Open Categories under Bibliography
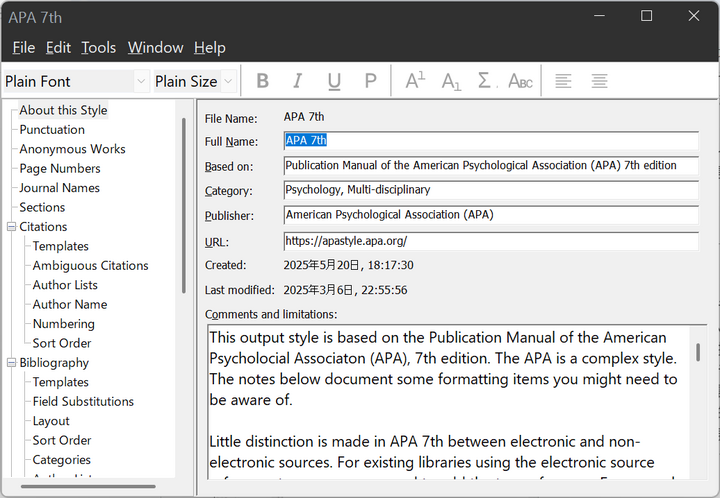The image size is (720, 498). point(62,460)
